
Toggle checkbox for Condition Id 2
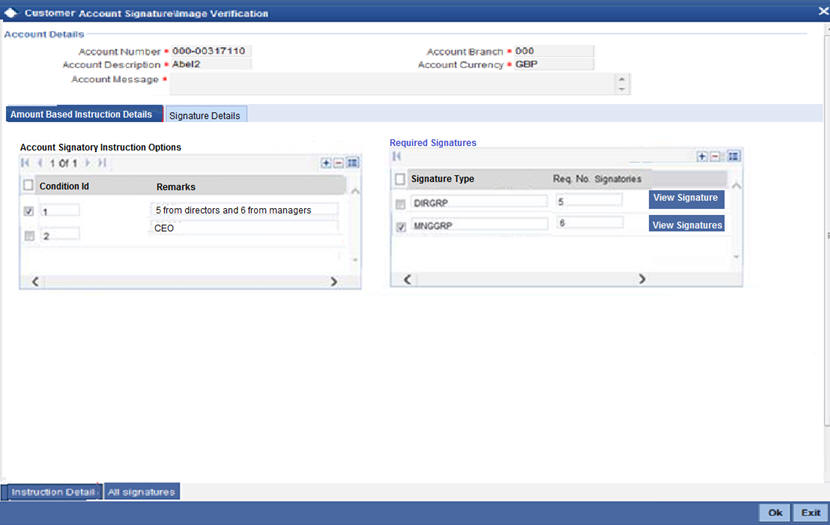pos(29,236)
